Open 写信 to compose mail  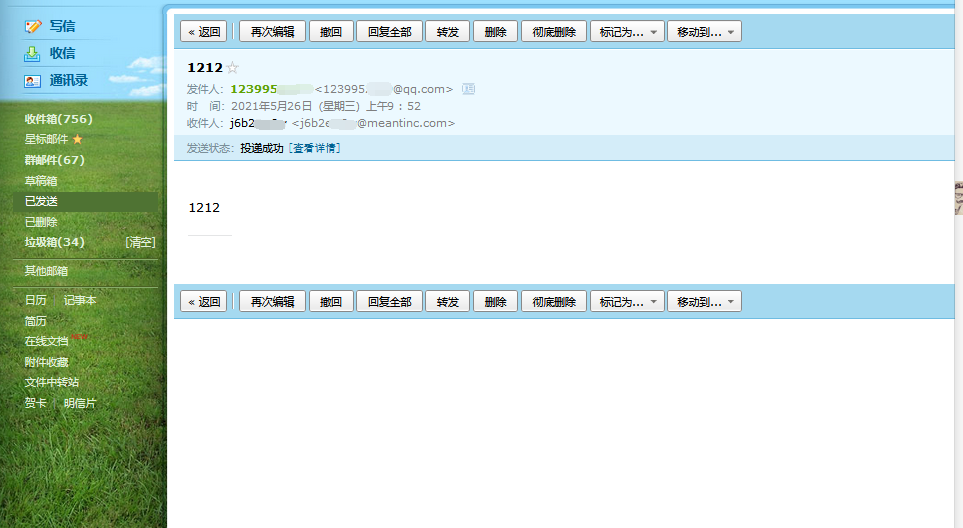[x=63, y=26]
